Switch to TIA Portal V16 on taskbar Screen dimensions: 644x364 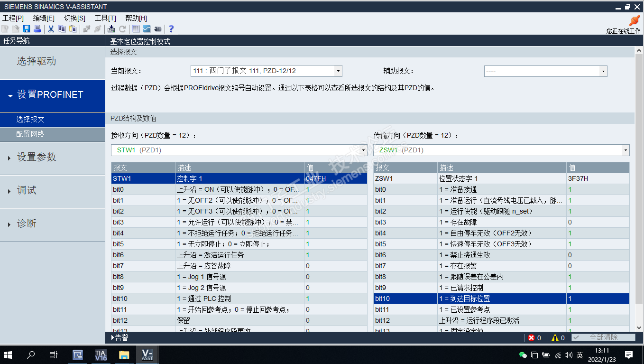(101, 355)
